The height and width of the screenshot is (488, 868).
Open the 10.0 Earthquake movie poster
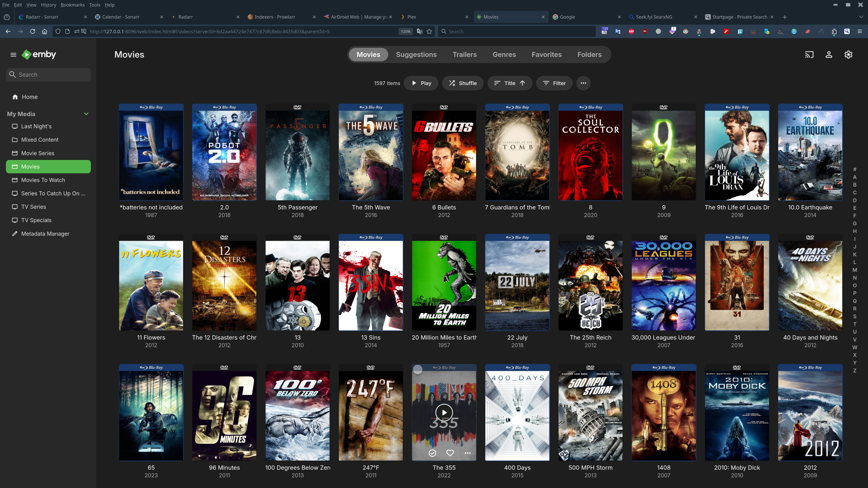pos(810,152)
